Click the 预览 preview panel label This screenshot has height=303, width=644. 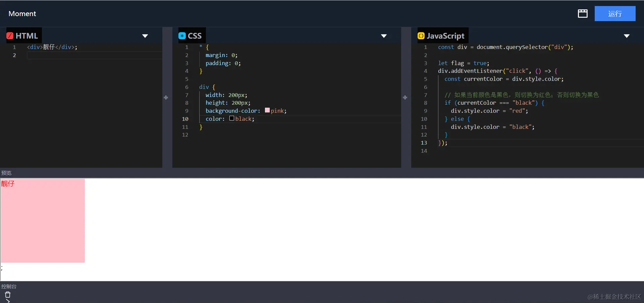(x=6, y=173)
